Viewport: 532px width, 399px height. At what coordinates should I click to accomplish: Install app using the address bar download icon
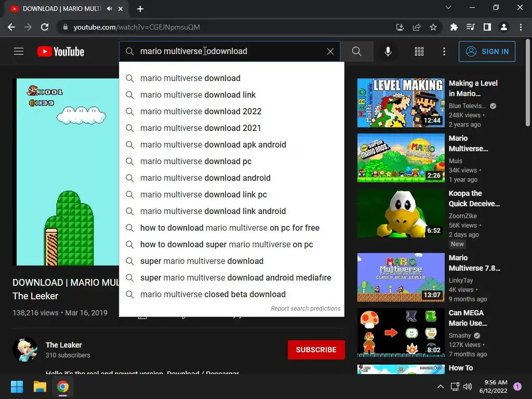pyautogui.click(x=400, y=27)
